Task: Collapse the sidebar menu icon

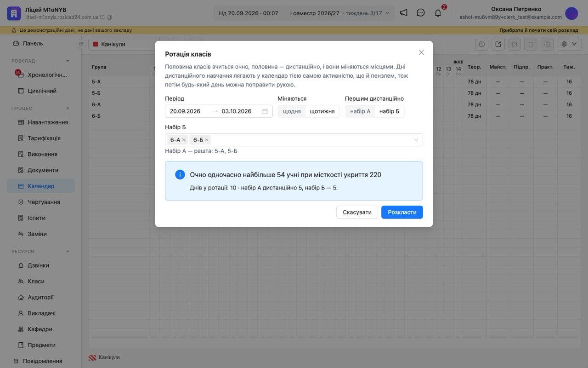Action: coord(81,44)
